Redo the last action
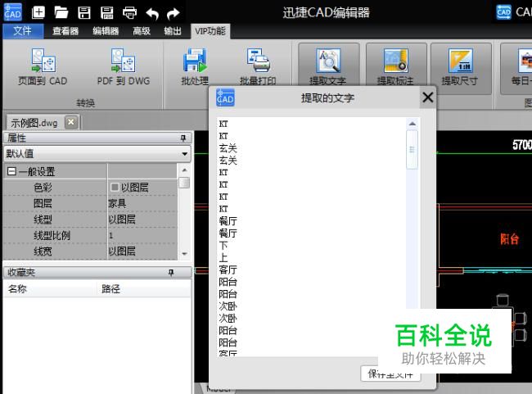Image resolution: width=532 pixels, height=394 pixels. click(174, 14)
